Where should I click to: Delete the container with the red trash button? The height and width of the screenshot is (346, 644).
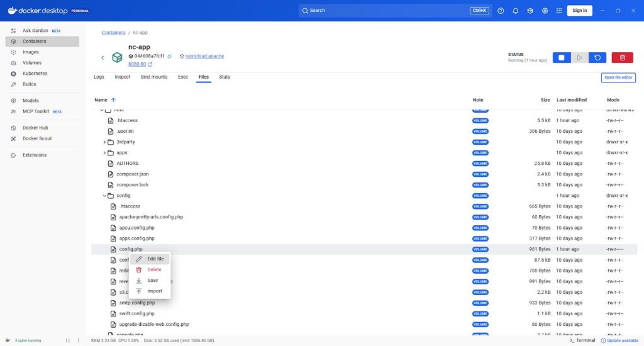point(622,57)
